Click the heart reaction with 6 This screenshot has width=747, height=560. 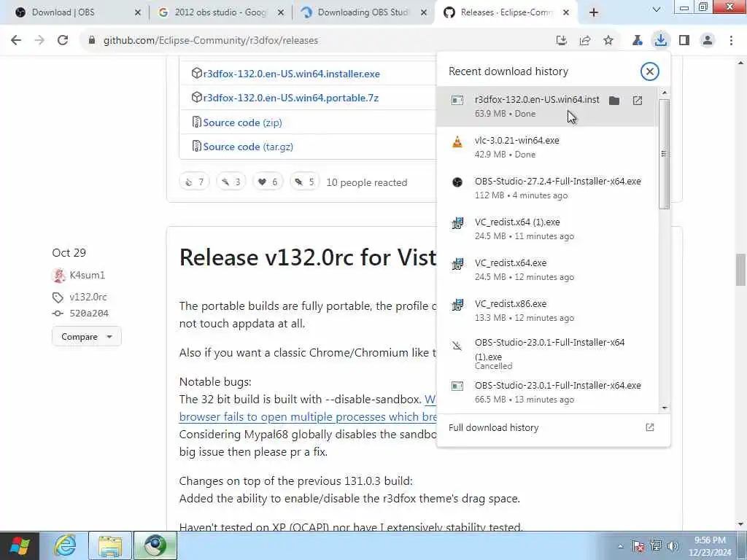(268, 182)
